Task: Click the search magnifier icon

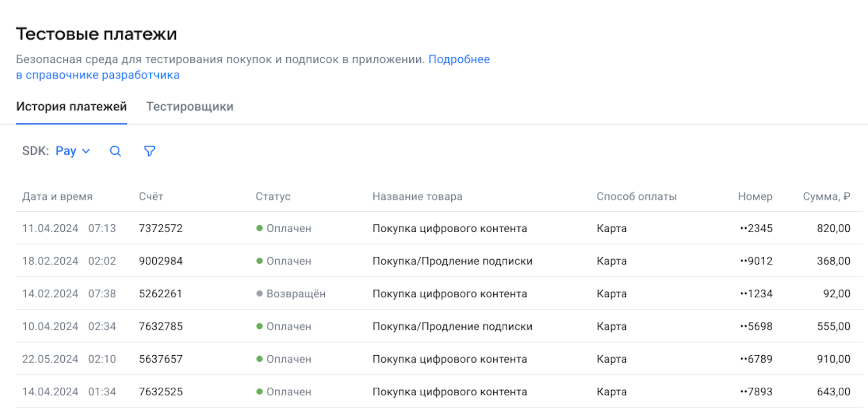Action: pyautogui.click(x=115, y=151)
